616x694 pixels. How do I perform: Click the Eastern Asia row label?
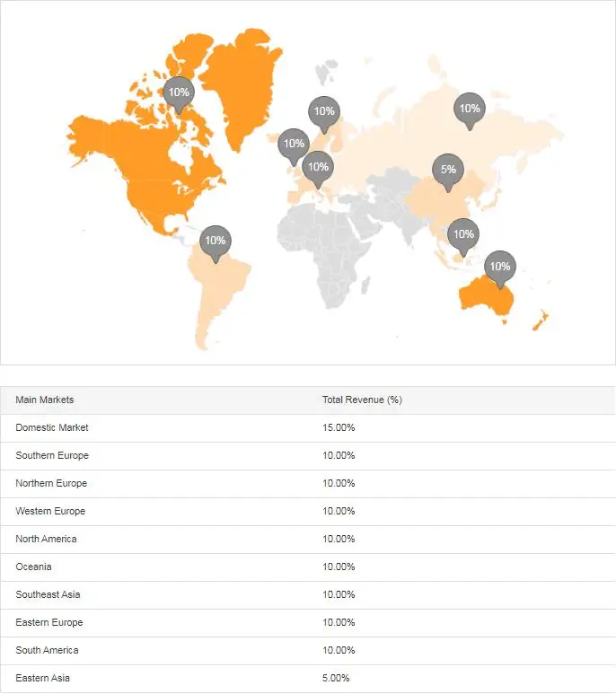point(42,678)
